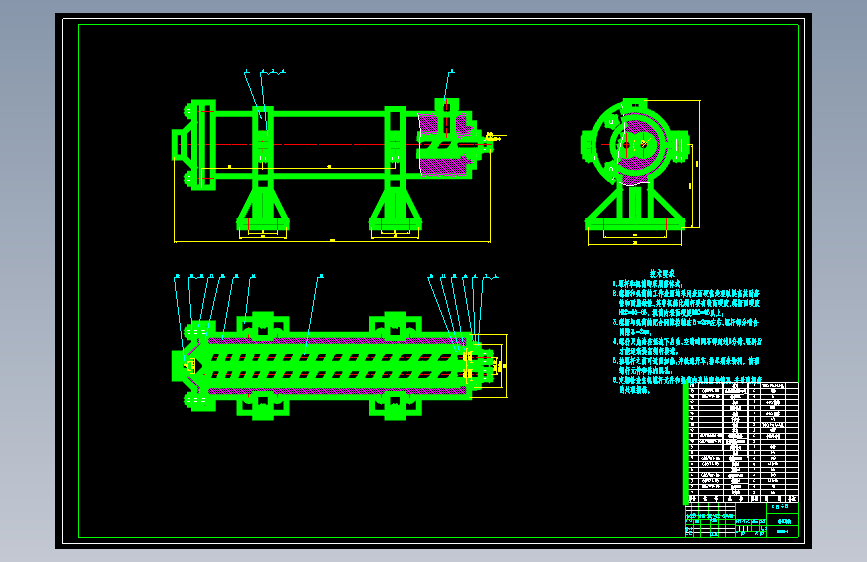Select the twin-screw sectional plan view
This screenshot has width=867, height=562.
[339, 347]
